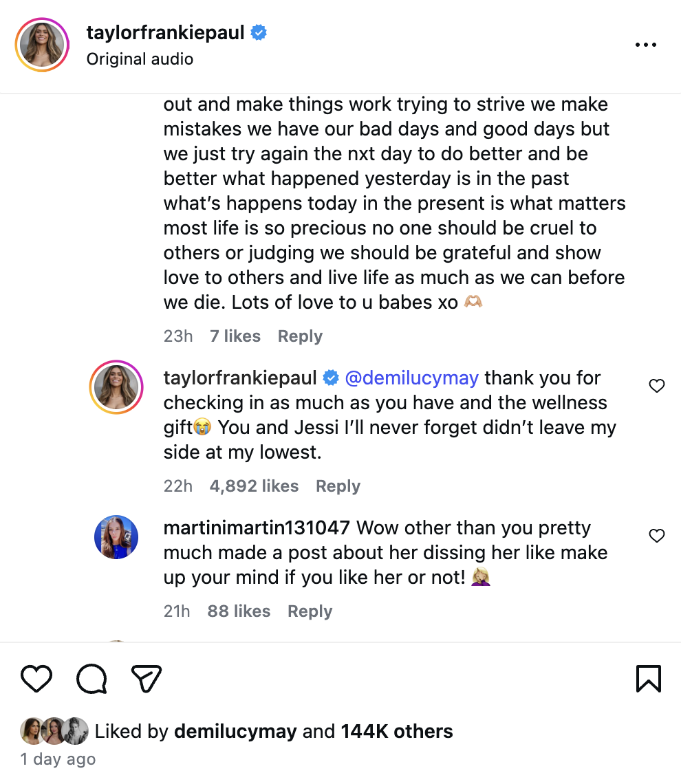Viewport: 681px width, 784px height.
Task: Share the post via paper plane icon
Action: [146, 678]
